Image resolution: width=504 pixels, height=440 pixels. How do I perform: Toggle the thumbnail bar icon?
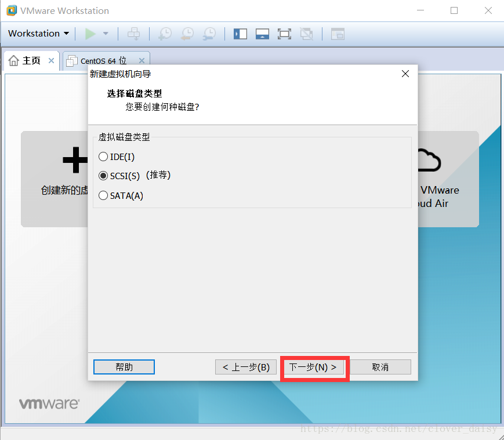tap(262, 34)
